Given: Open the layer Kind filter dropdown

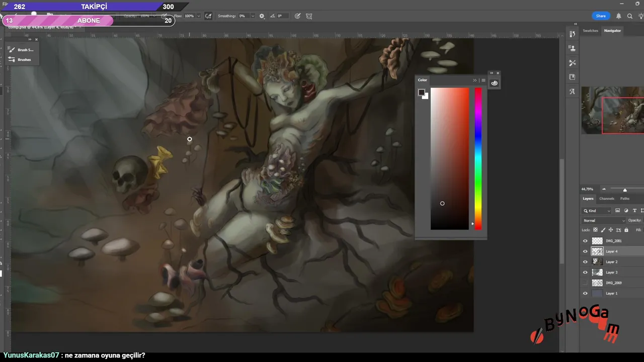Looking at the screenshot, I should click(x=597, y=211).
